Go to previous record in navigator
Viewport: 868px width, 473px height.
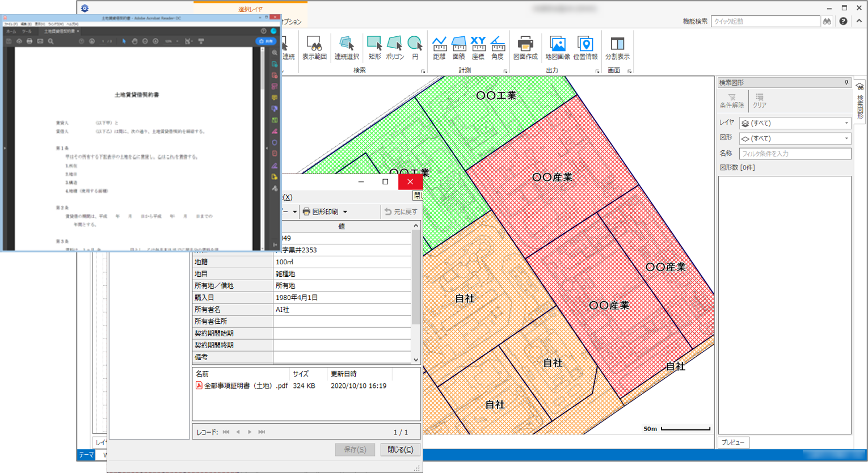(x=238, y=432)
